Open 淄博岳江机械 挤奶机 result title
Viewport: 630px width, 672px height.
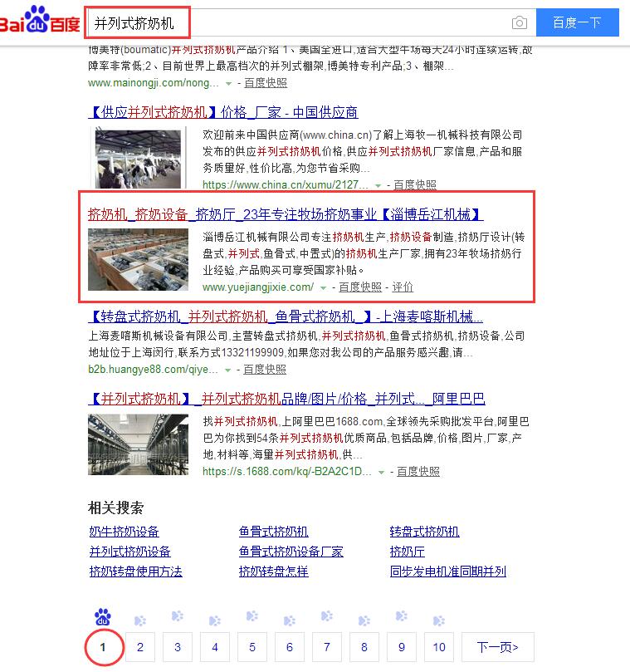tap(286, 213)
